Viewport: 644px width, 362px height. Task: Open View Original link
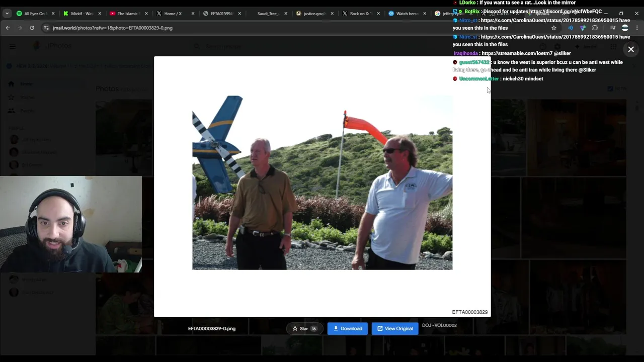(395, 328)
